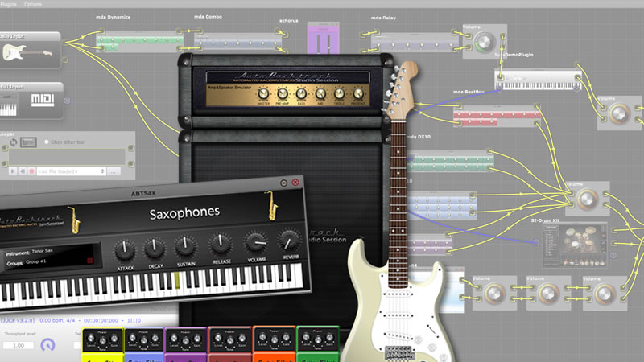Click the Looper tempo button beside sync icon
644x362 pixels.
pyautogui.click(x=28, y=142)
